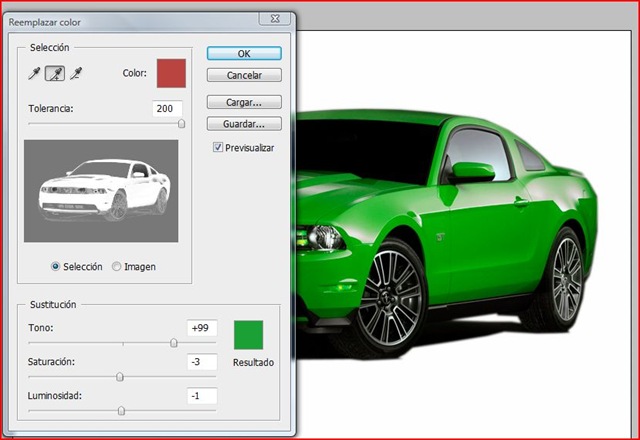640x440 pixels.
Task: Click the Saturación slider handle
Action: tap(120, 377)
